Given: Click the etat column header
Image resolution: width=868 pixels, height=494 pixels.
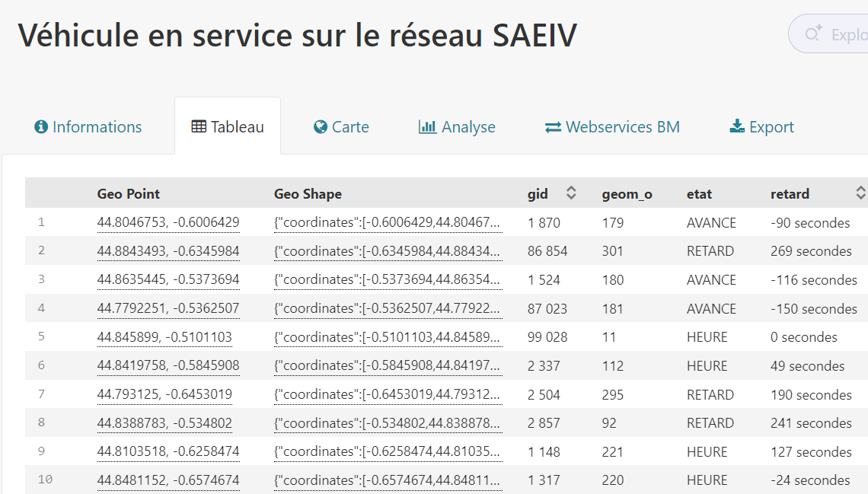Looking at the screenshot, I should 699,194.
